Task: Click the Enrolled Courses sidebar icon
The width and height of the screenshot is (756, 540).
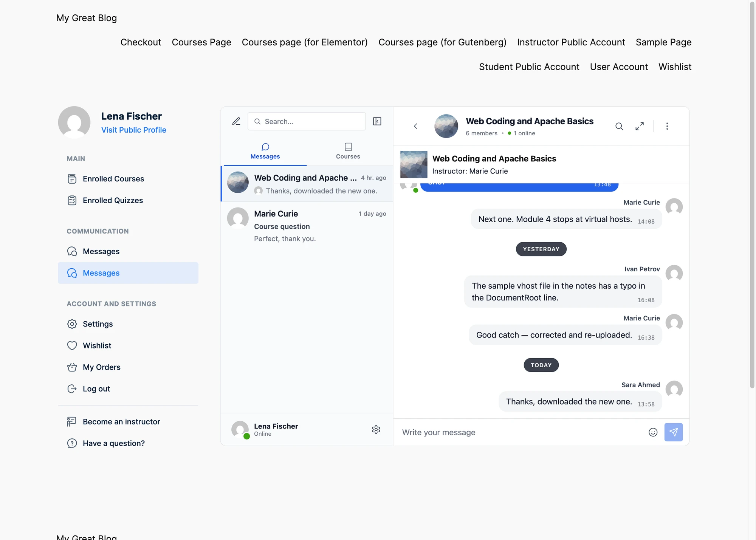Action: coord(72,179)
